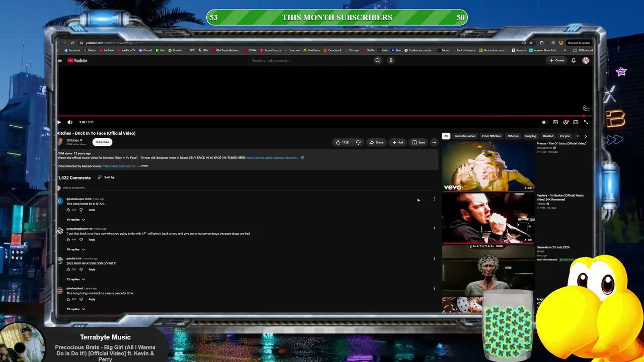Expand the 13 replies thread
Screen dimensions: 644x362
coord(75,309)
